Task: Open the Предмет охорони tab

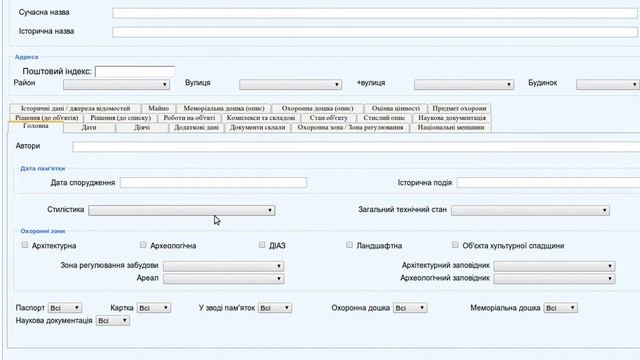Action: 459,109
